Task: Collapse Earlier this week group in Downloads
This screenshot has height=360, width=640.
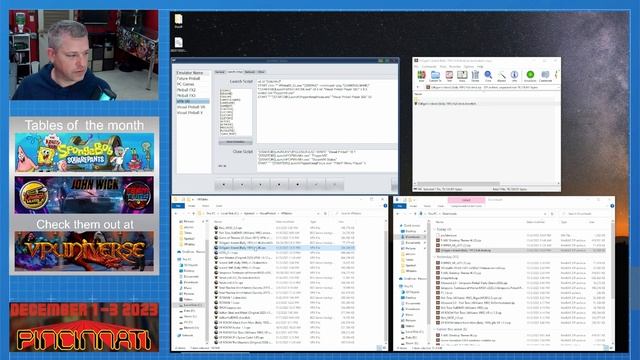Action: click(434, 329)
